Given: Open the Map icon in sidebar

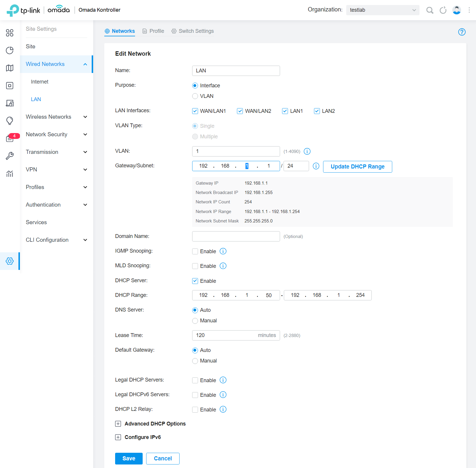Looking at the screenshot, I should click(10, 68).
